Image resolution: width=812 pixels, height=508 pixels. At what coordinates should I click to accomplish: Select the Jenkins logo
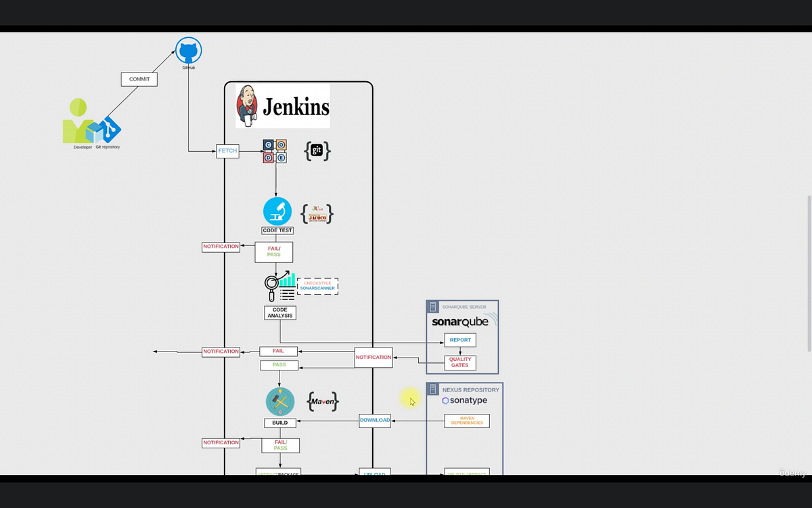(281, 106)
